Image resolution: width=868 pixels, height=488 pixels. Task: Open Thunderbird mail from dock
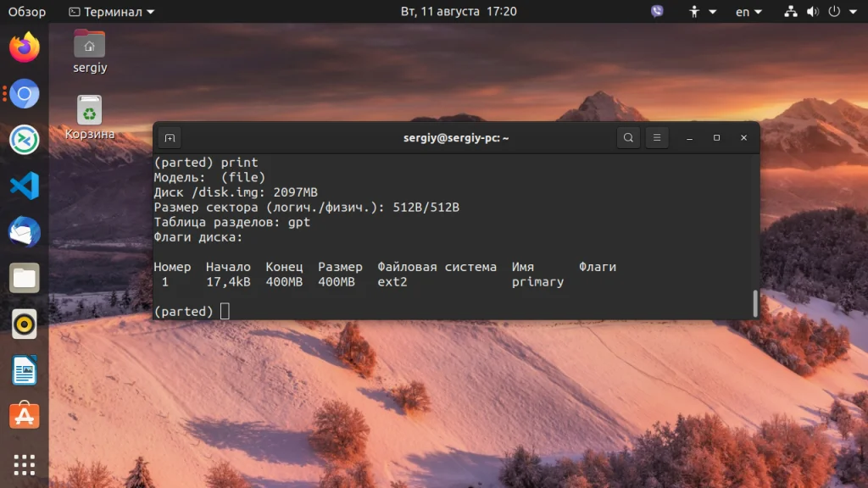25,232
